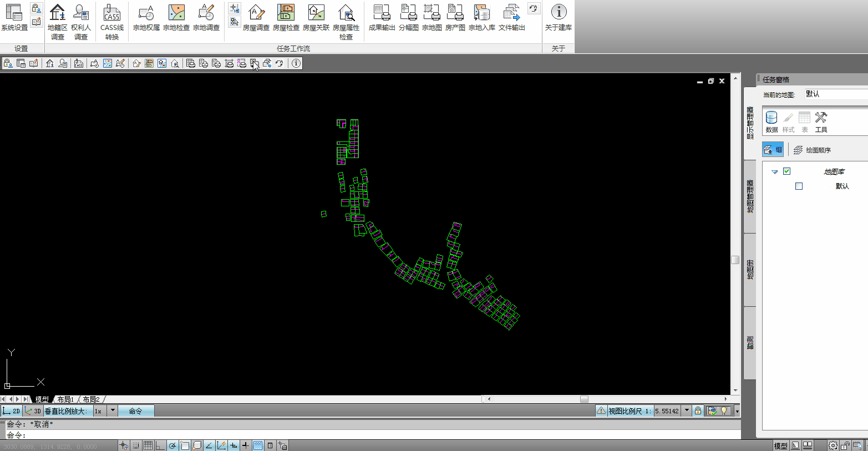Open the 文件输出 tool
The width and height of the screenshot is (868, 451).
point(512,18)
